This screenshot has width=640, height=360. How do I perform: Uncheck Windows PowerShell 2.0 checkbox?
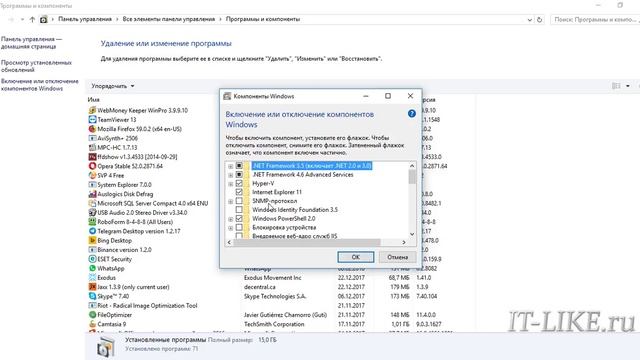click(x=239, y=219)
